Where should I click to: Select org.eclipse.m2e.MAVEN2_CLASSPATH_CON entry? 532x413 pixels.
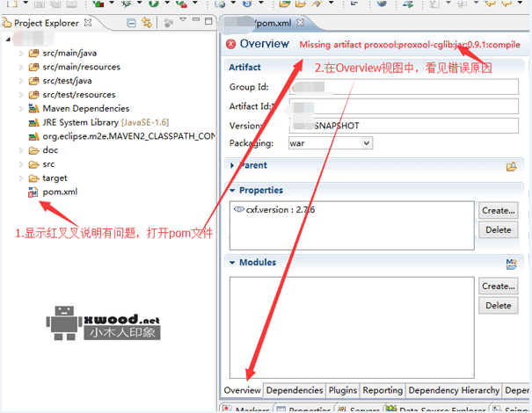coord(128,136)
